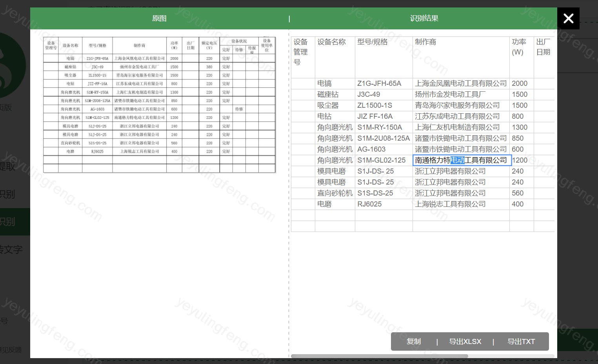Click the power value 400
Image resolution: width=598 pixels, height=364 pixels.
pos(522,204)
